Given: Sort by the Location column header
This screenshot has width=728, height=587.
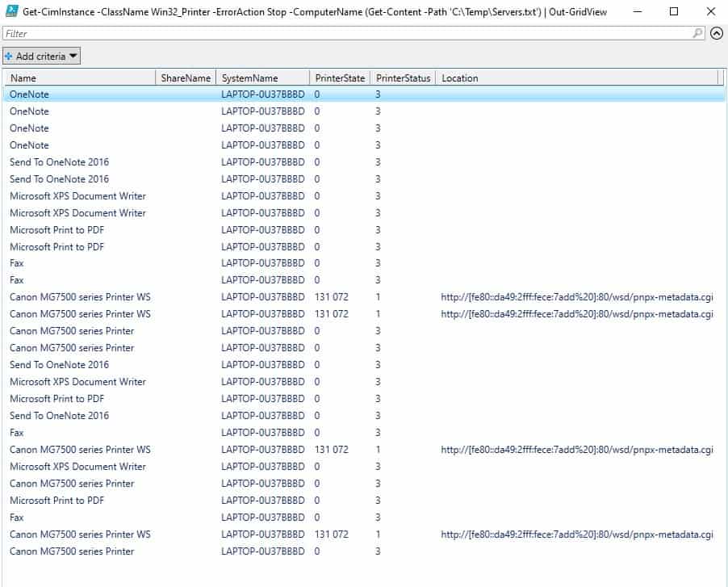Looking at the screenshot, I should click(x=577, y=78).
